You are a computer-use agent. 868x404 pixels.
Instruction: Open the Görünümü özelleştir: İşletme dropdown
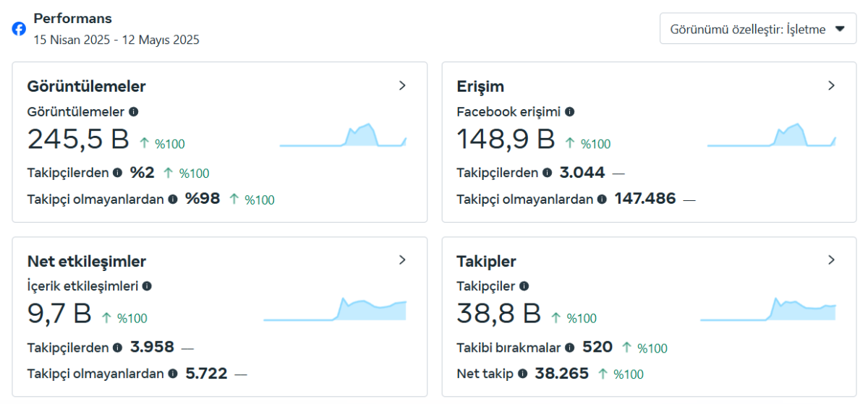coord(758,29)
